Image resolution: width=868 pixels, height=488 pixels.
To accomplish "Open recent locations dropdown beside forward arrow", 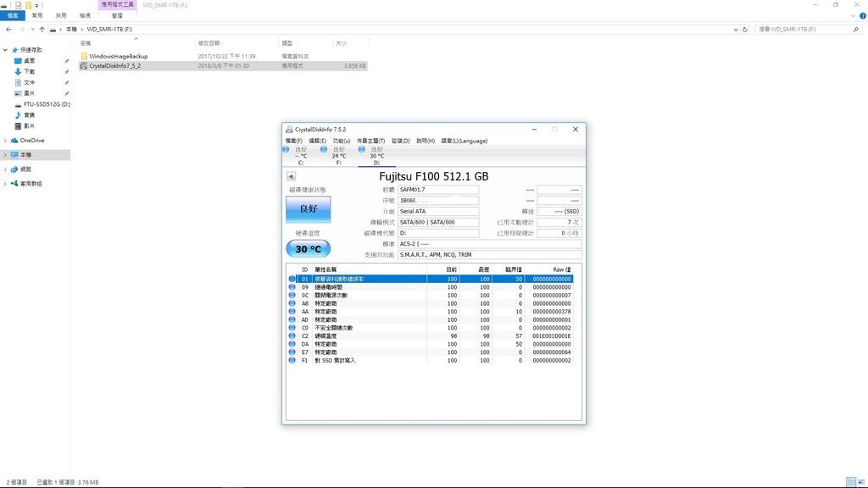I will [x=32, y=30].
